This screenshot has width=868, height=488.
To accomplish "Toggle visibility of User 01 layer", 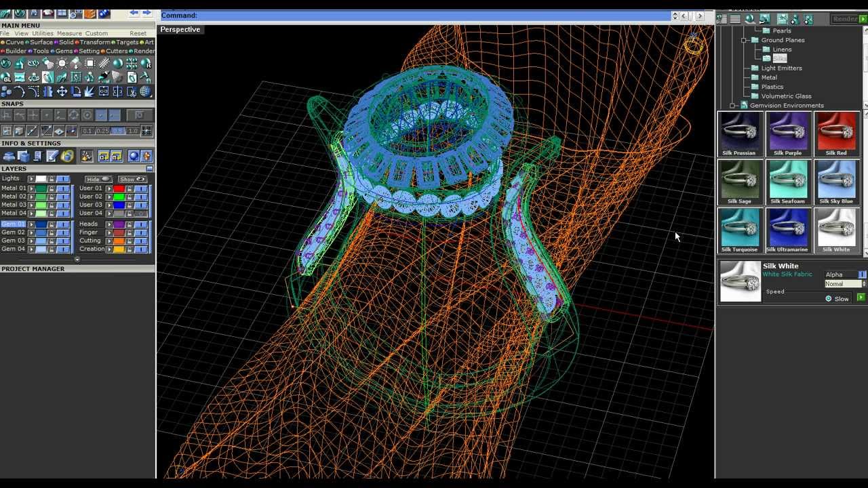I will (x=141, y=188).
